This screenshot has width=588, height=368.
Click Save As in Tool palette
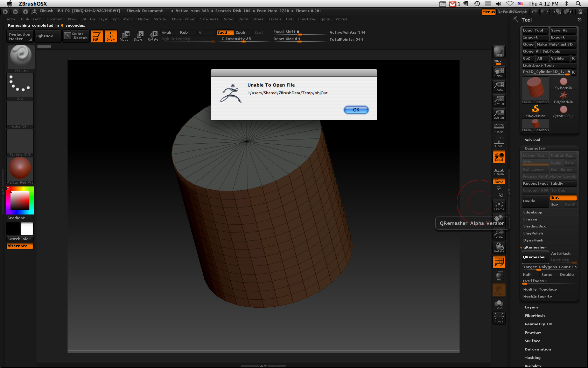click(563, 30)
